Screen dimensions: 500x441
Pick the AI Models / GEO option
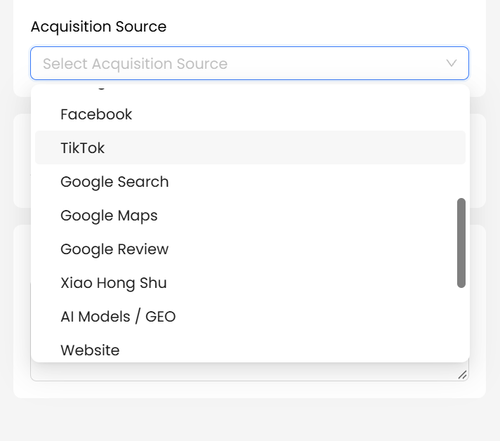point(250,316)
